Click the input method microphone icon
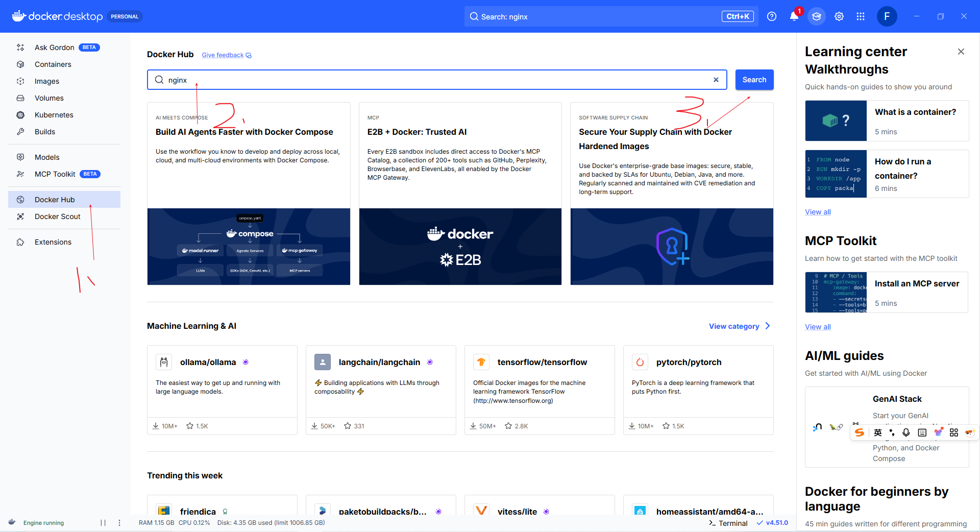 pyautogui.click(x=906, y=432)
